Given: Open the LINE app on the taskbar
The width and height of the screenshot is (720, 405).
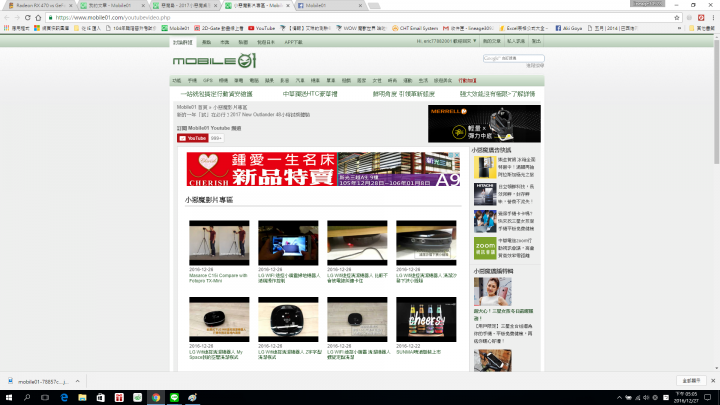Looking at the screenshot, I should click(x=174, y=397).
